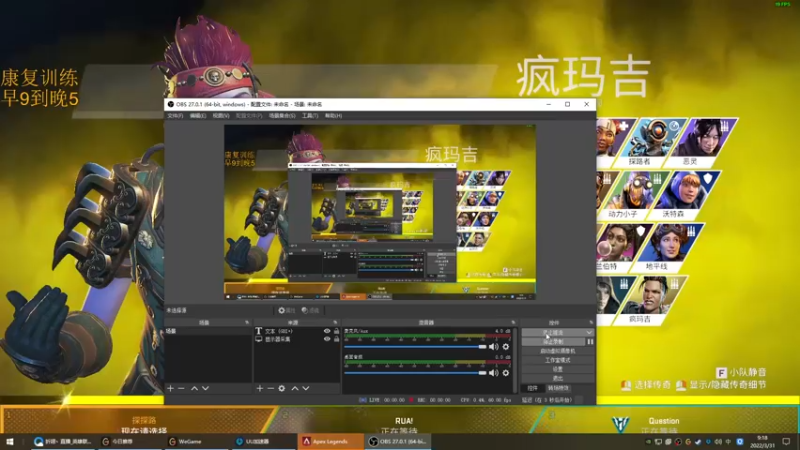Toggle the lock on display capture source
800x450 pixels.
[336, 339]
